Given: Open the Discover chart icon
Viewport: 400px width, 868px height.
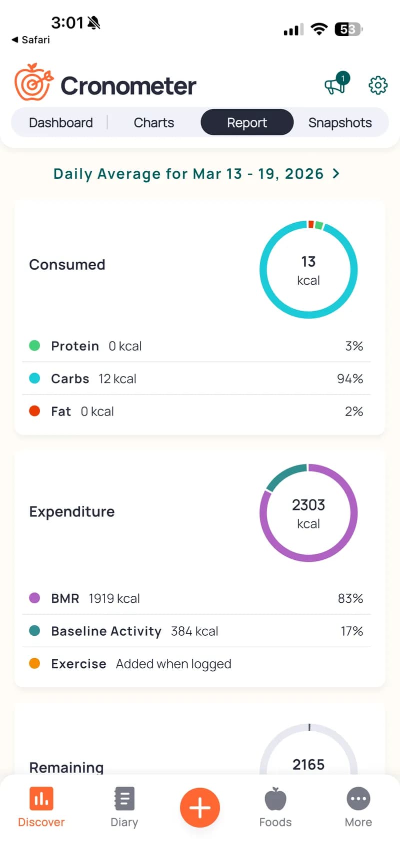Looking at the screenshot, I should coord(41,799).
